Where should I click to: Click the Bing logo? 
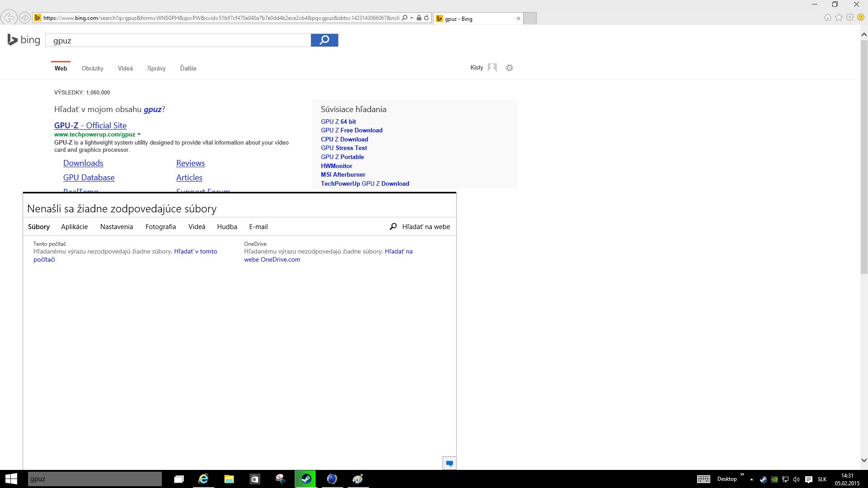[24, 40]
